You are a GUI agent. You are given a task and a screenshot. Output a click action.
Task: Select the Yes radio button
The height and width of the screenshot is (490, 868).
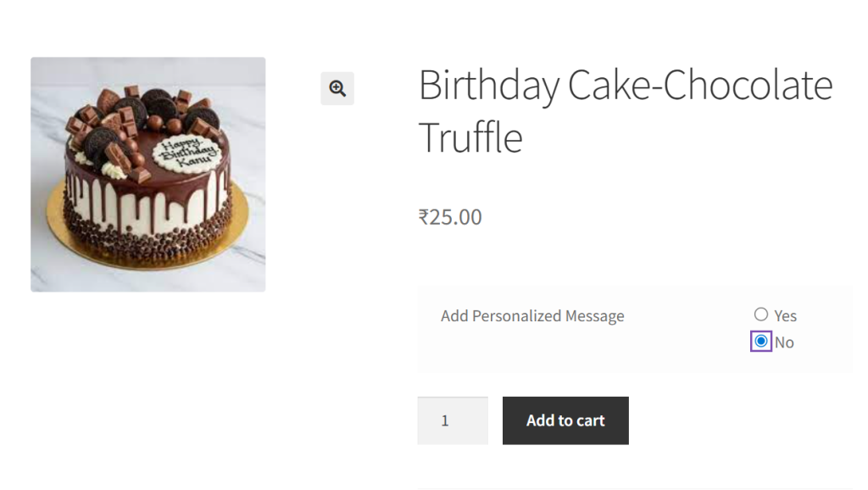[x=761, y=315]
